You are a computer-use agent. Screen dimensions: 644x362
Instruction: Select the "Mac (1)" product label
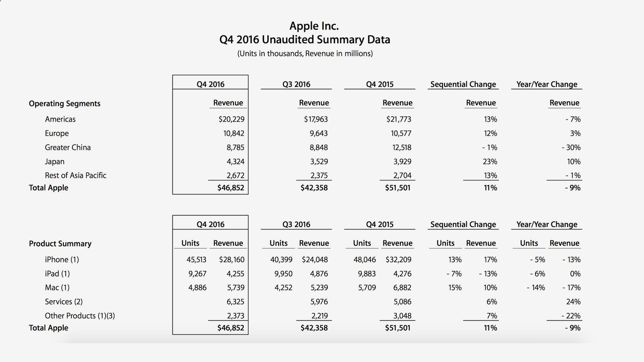57,288
